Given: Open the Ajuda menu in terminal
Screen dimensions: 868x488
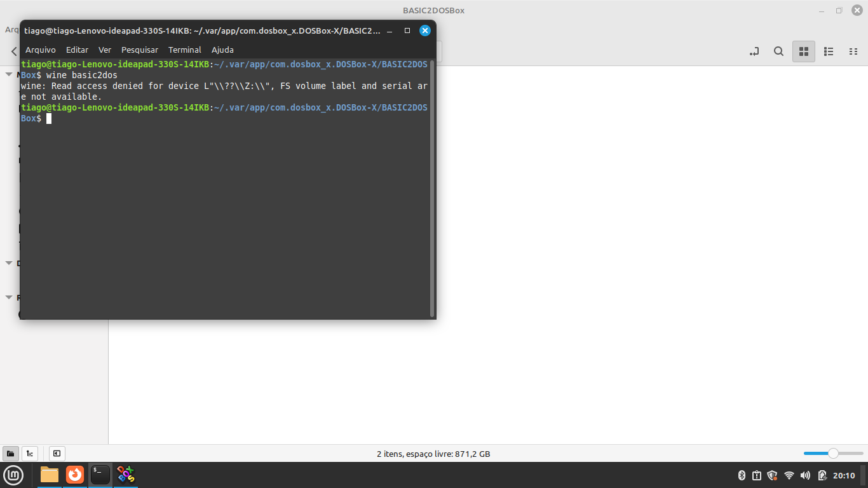Looking at the screenshot, I should point(222,50).
